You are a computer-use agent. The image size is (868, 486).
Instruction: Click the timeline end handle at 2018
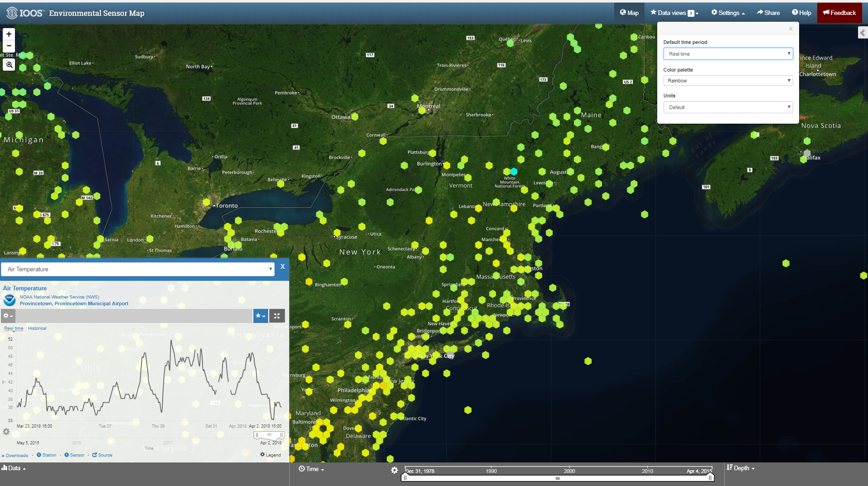pyautogui.click(x=711, y=476)
